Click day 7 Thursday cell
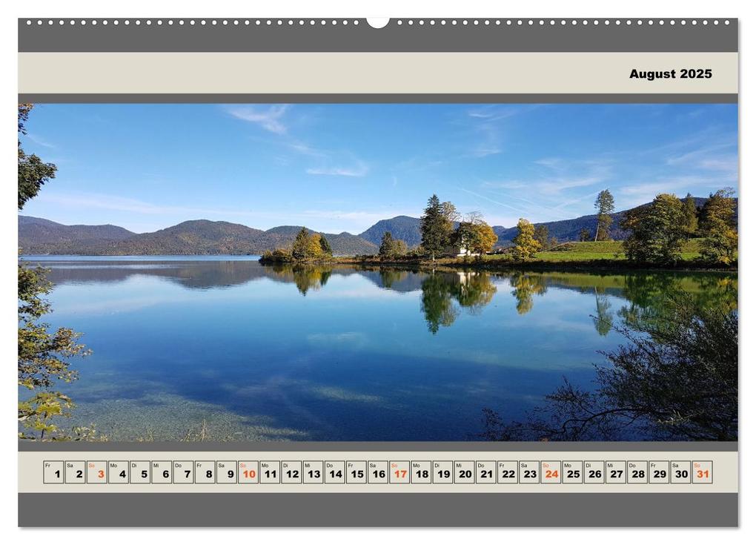This screenshot has width=756, height=545. 183,472
